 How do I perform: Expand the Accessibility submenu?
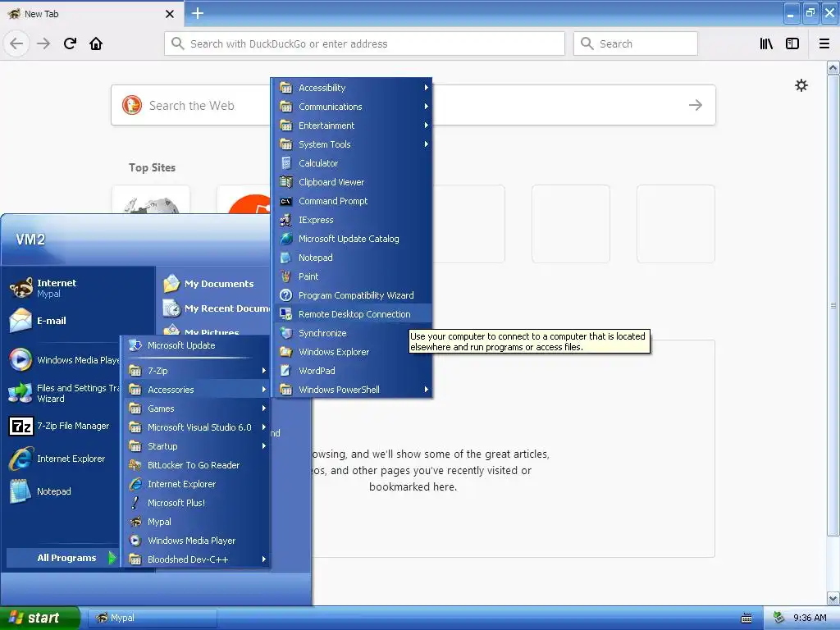coord(354,88)
